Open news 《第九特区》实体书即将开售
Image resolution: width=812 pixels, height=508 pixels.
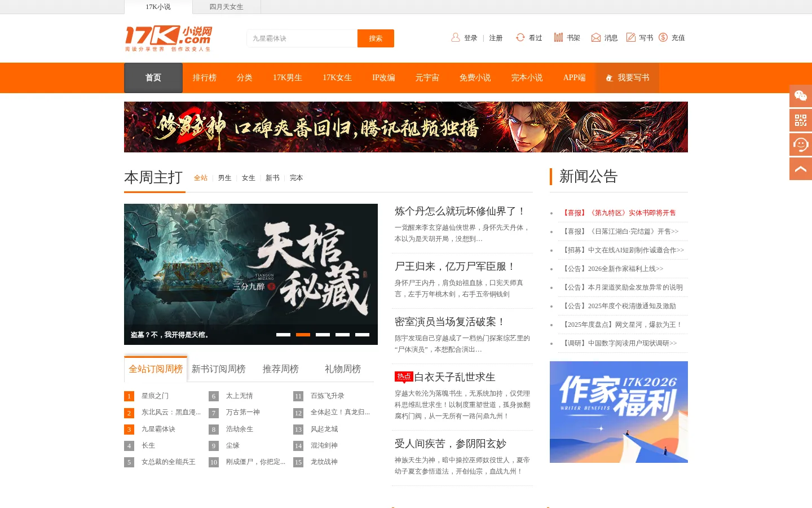[x=619, y=213]
